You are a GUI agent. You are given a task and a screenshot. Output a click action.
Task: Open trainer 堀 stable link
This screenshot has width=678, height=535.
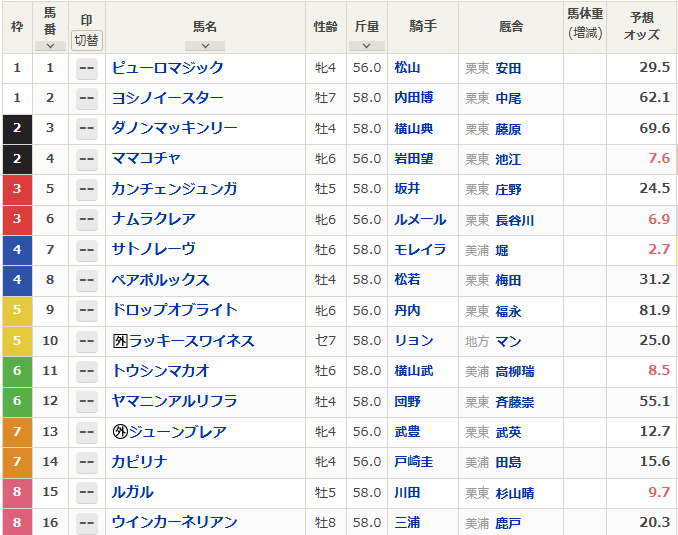[502, 250]
